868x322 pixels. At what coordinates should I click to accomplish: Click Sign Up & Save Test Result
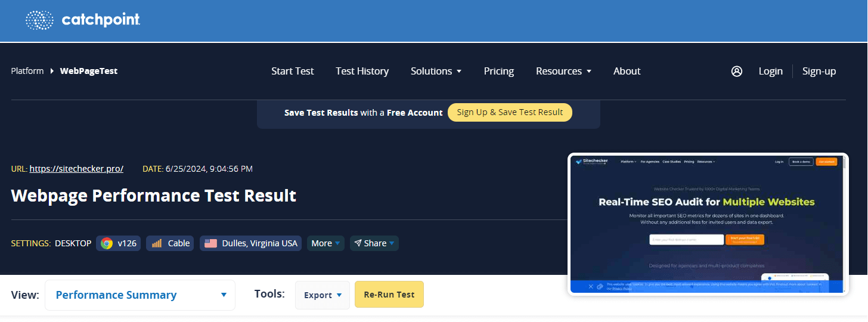(x=510, y=112)
